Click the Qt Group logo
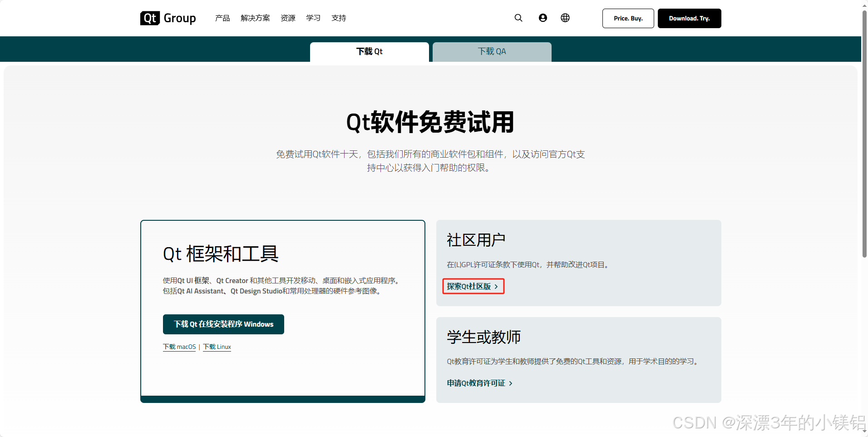This screenshot has height=437, width=868. (168, 18)
